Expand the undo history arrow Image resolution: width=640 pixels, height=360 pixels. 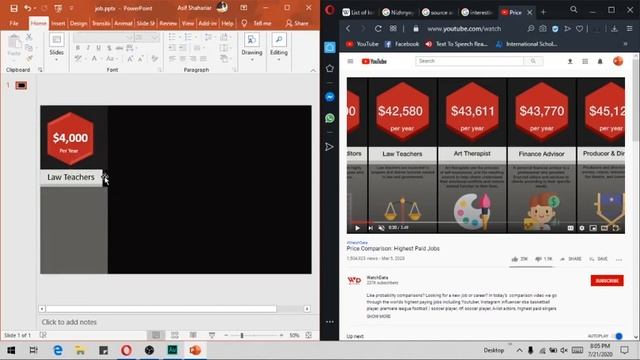point(35,8)
